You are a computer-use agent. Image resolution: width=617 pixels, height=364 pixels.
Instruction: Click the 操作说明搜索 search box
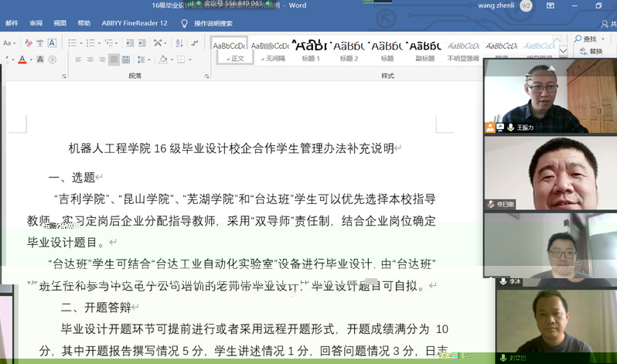click(213, 24)
